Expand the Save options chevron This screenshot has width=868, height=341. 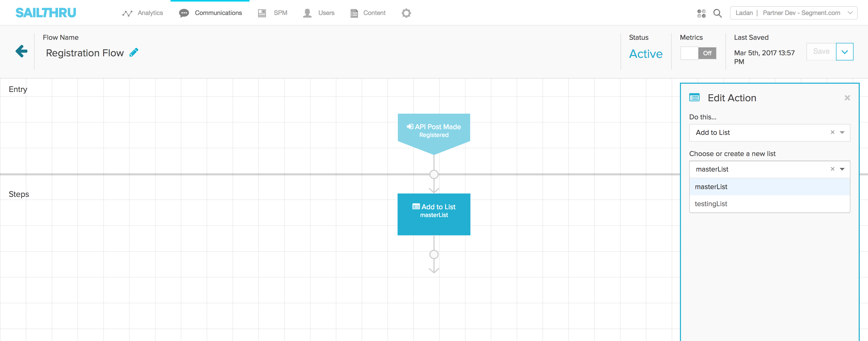(844, 52)
